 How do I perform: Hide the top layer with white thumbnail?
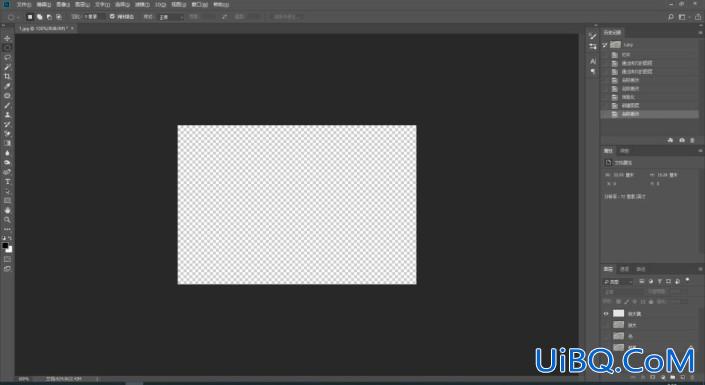click(606, 313)
